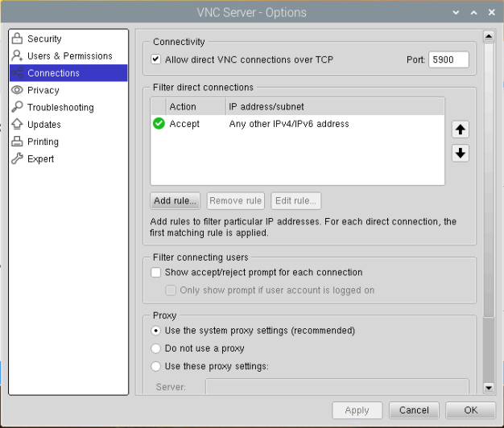
Task: Open the Updates section
Action: pyautogui.click(x=68, y=124)
